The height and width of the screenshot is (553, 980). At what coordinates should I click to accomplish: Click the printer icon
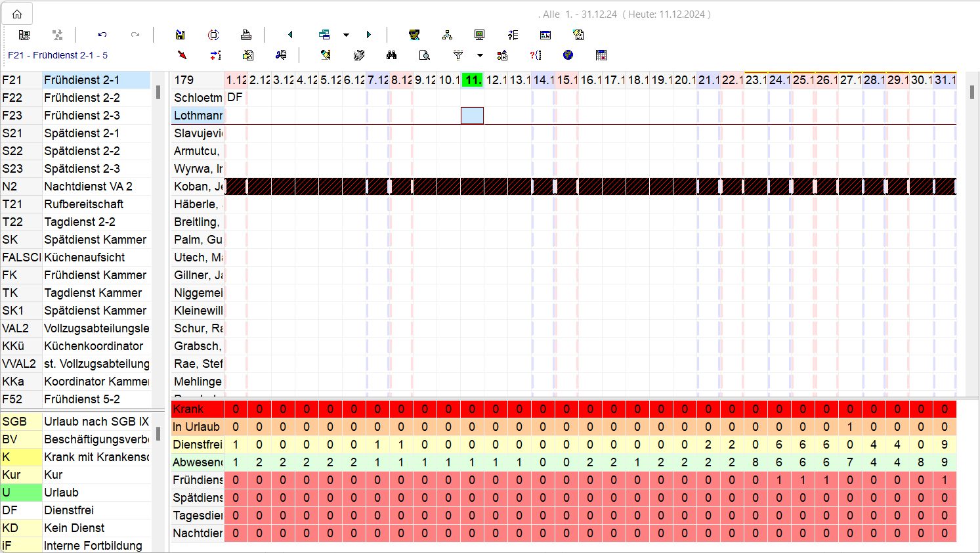pos(246,35)
